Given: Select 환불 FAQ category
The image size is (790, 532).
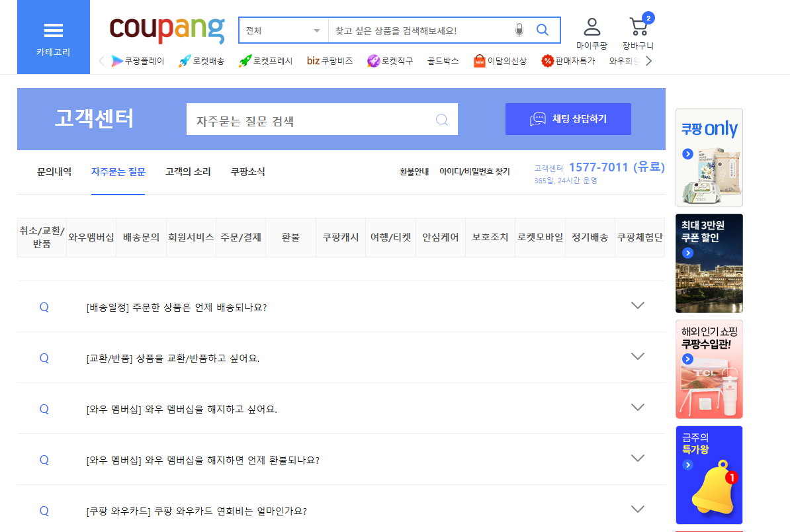Looking at the screenshot, I should (x=290, y=238).
